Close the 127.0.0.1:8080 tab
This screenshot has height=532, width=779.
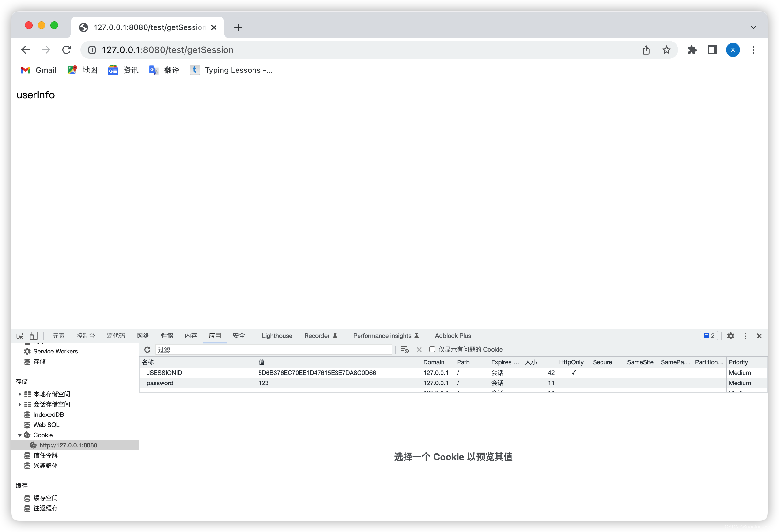(x=214, y=27)
